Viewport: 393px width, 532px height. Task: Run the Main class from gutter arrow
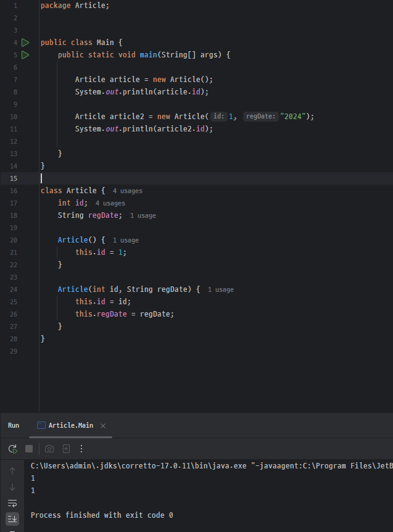pos(25,43)
